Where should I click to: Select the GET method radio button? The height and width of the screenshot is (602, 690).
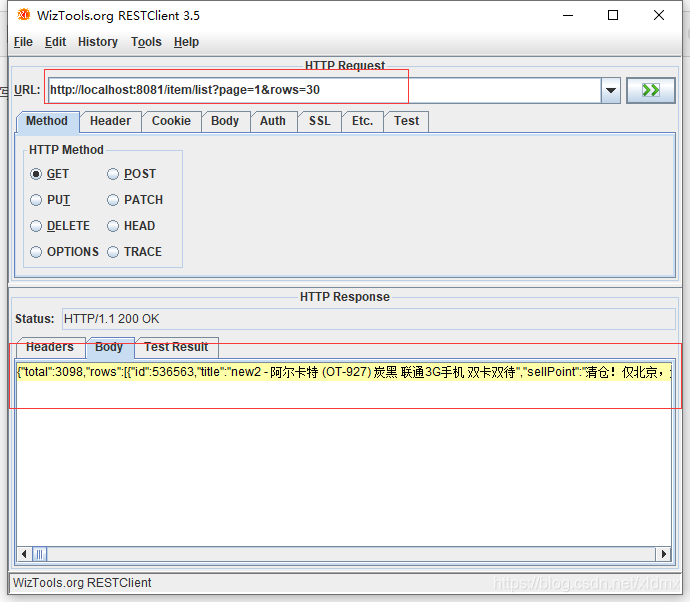point(36,174)
